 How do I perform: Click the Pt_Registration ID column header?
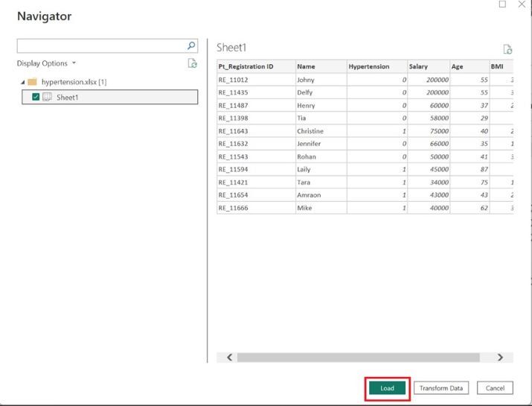[256, 66]
